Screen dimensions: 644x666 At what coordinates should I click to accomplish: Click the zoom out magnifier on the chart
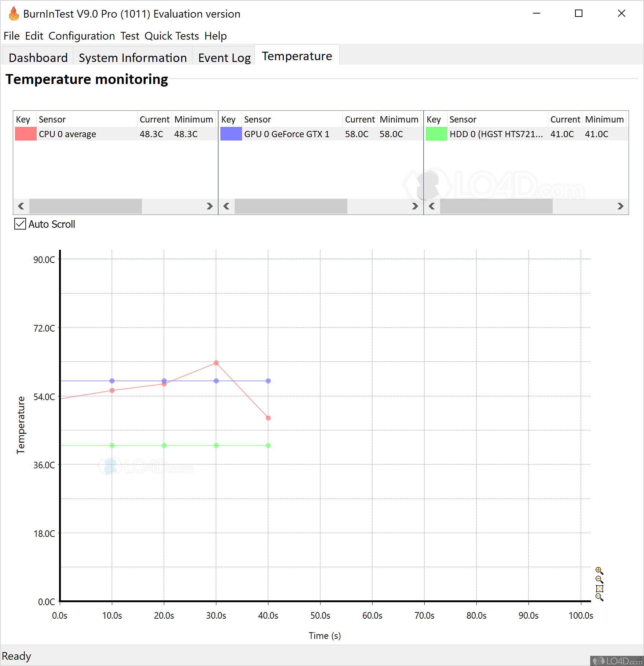tap(598, 579)
